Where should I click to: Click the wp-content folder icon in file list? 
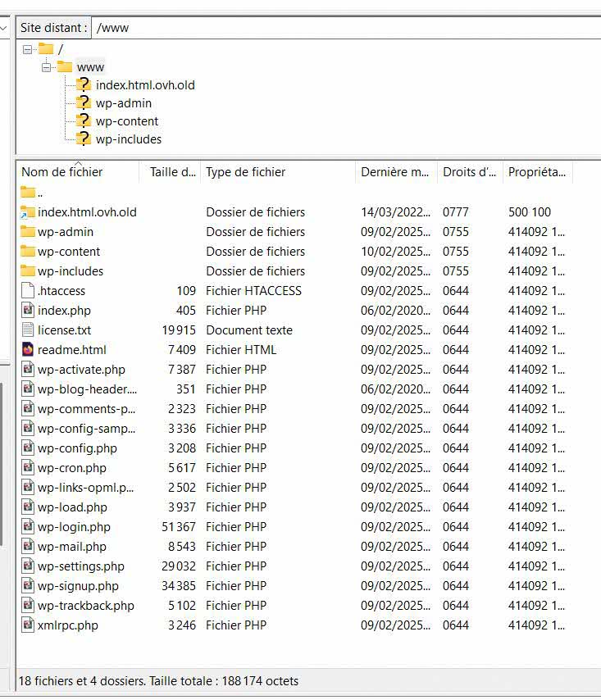(x=28, y=252)
